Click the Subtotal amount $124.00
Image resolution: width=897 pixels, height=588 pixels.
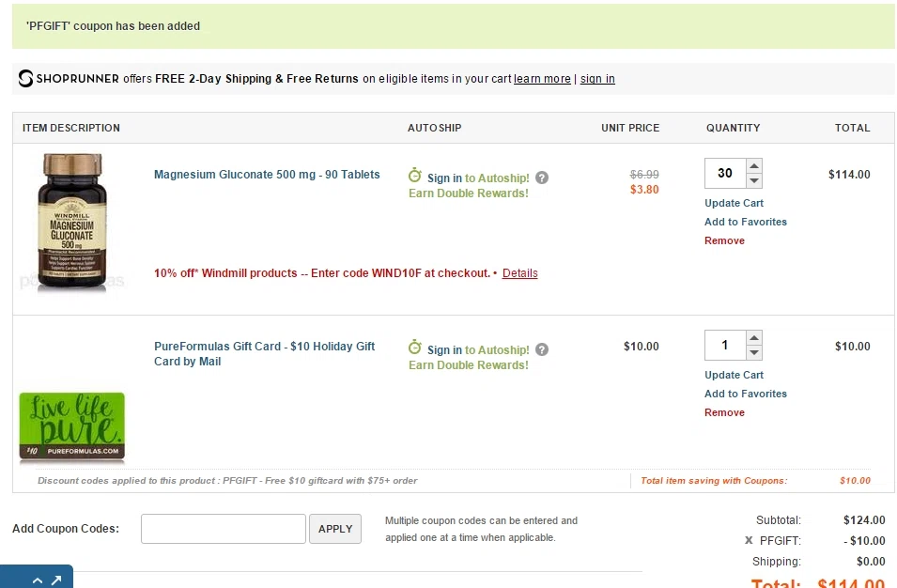click(x=864, y=520)
